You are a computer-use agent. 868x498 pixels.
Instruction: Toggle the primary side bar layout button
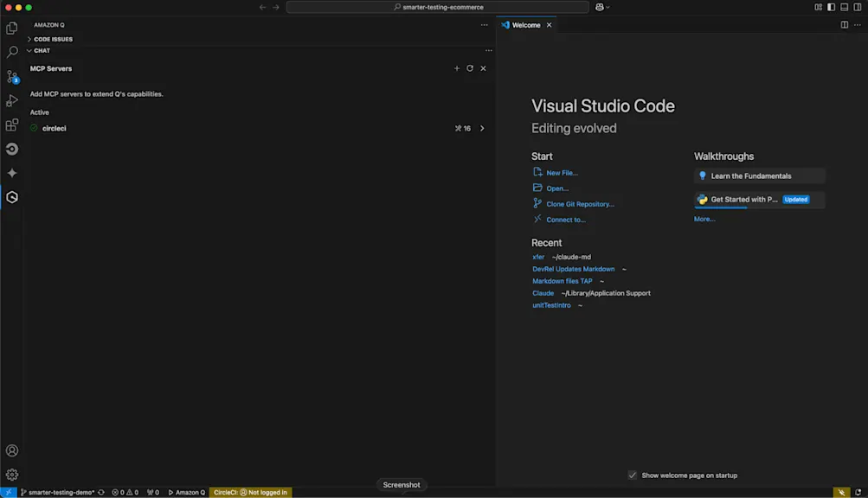click(x=831, y=7)
